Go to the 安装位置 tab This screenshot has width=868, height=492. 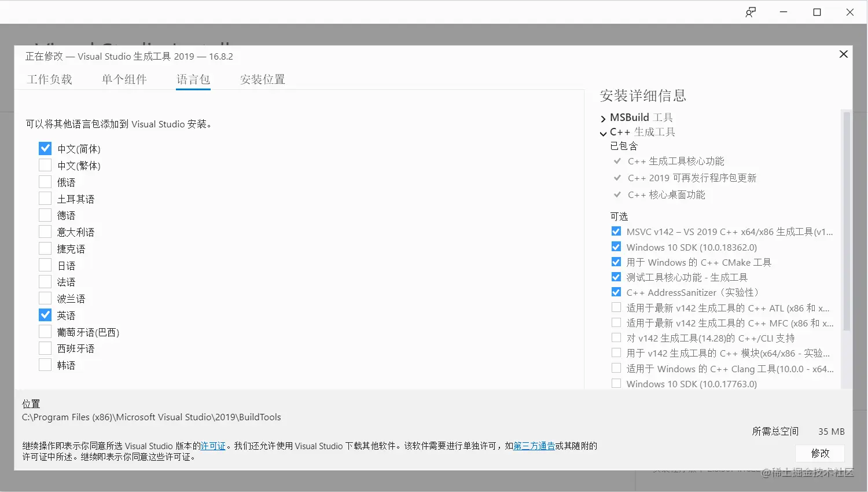pyautogui.click(x=263, y=79)
